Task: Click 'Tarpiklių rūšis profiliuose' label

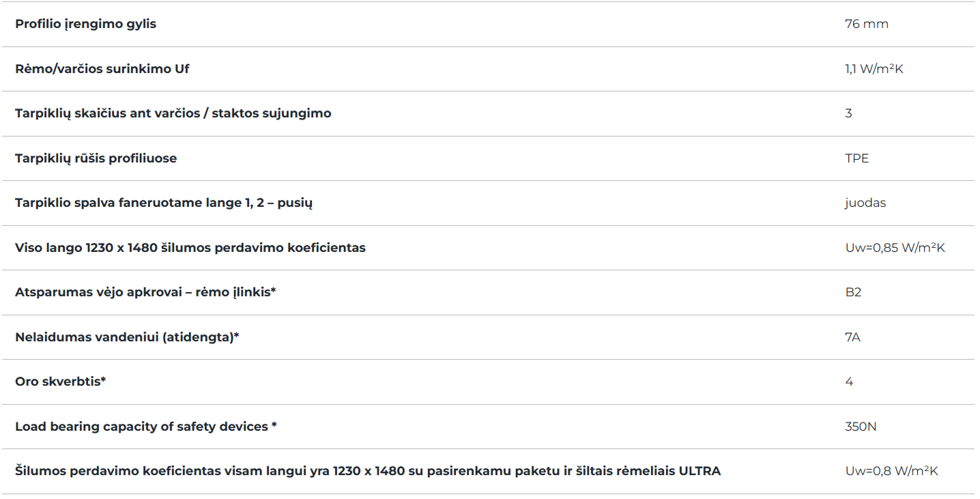Action: (x=96, y=158)
